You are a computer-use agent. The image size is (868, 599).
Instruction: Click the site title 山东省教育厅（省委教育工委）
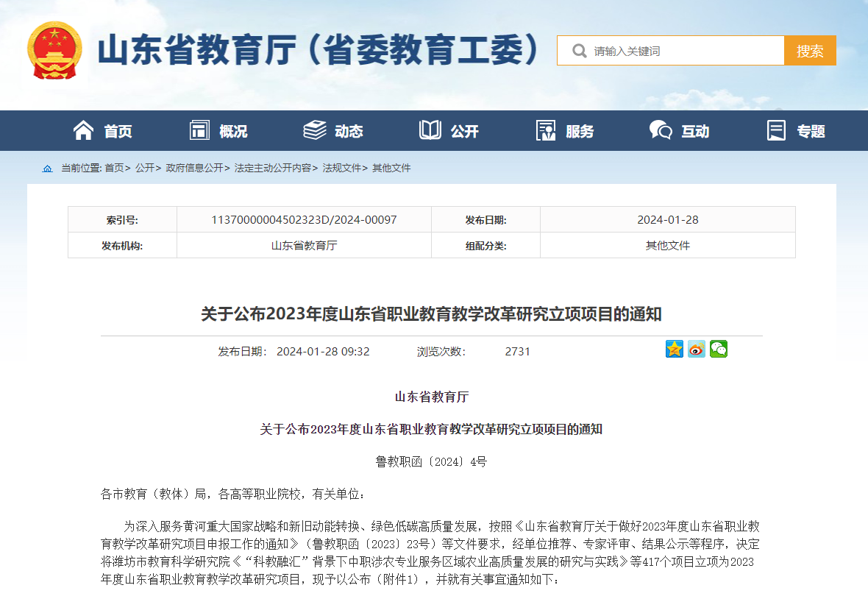click(x=319, y=50)
